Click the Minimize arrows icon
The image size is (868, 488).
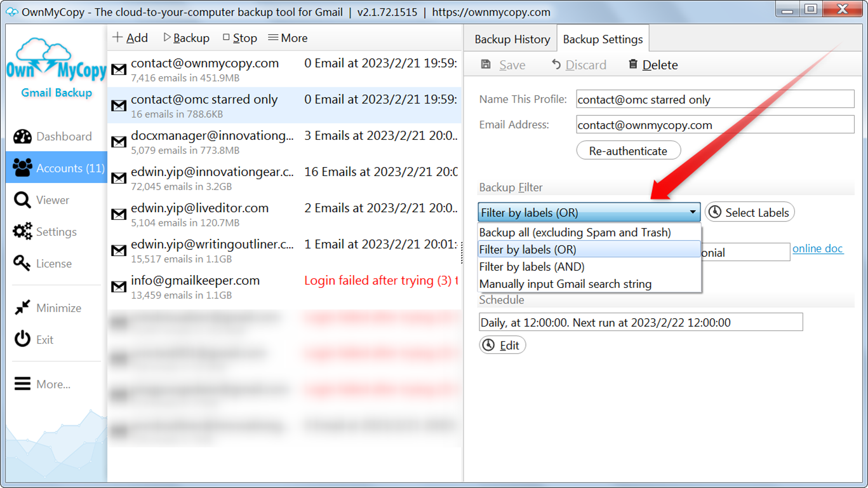[22, 308]
